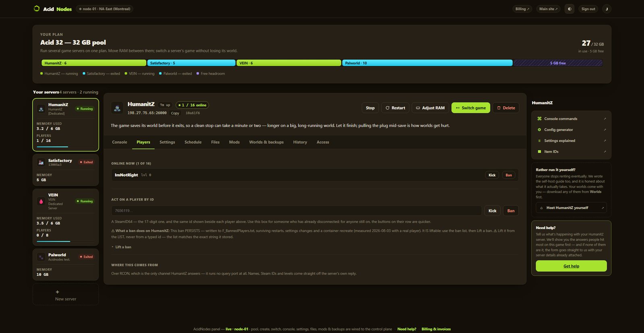Image resolution: width=644 pixels, height=333 pixels.
Task: Click the Palworld game icon in server list
Action: pyautogui.click(x=41, y=257)
